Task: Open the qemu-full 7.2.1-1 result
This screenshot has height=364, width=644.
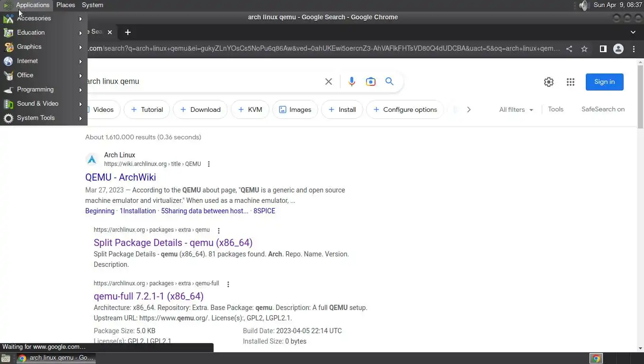Action: click(149, 296)
